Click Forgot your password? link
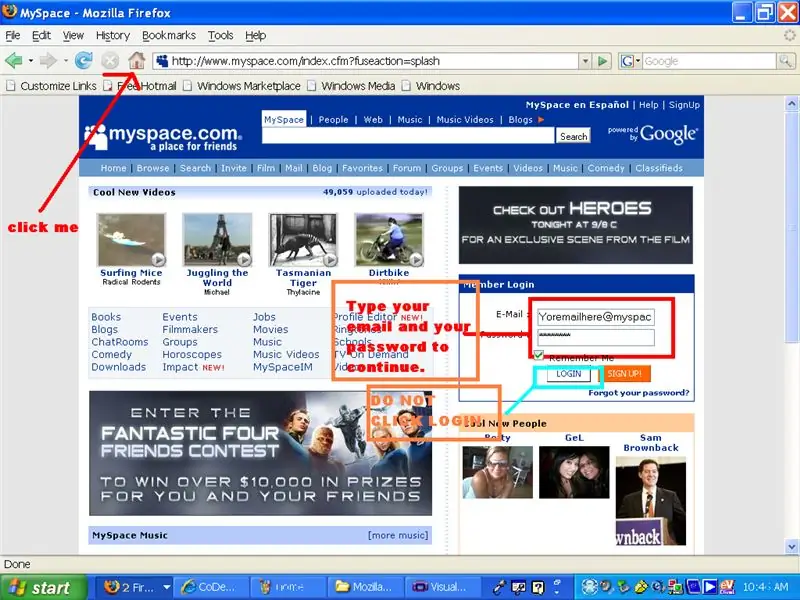 pyautogui.click(x=638, y=393)
